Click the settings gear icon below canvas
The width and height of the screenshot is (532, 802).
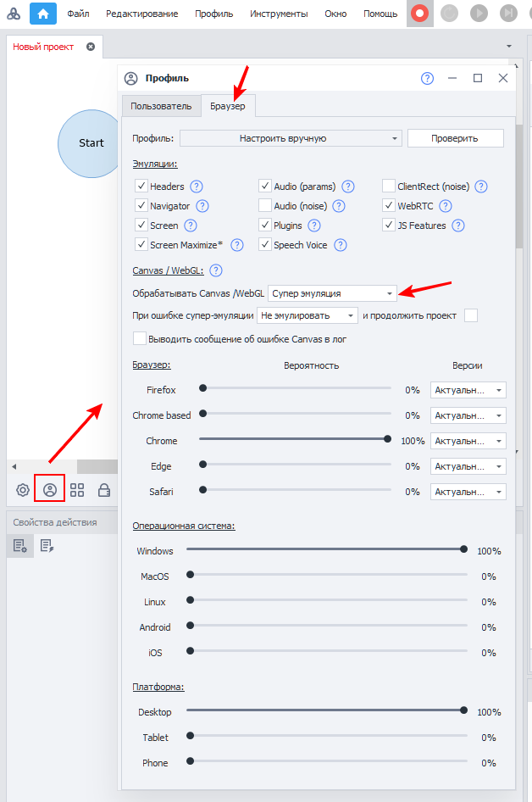click(x=23, y=489)
